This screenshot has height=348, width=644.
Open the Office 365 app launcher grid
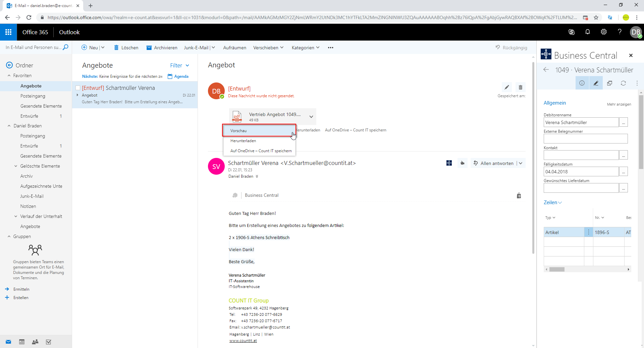(x=8, y=32)
